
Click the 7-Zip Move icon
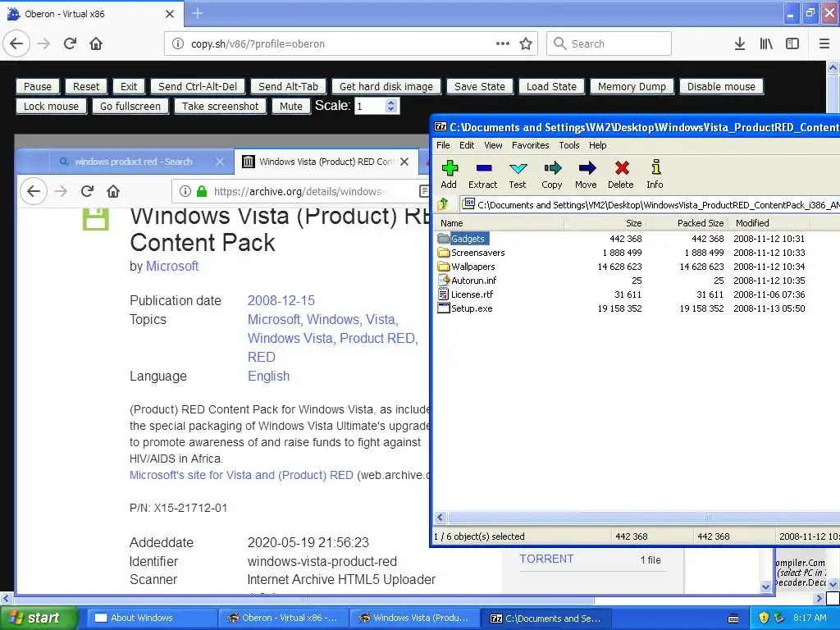[587, 168]
